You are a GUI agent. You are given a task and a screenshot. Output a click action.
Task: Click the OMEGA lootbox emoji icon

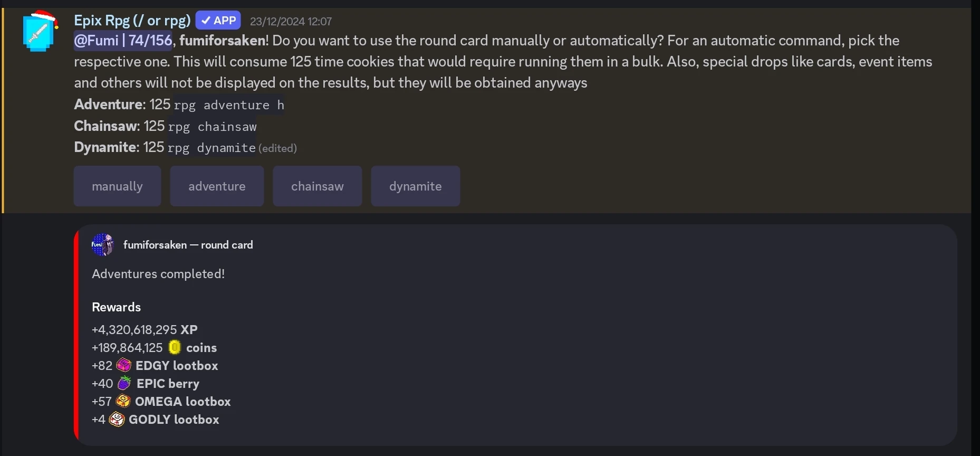123,401
